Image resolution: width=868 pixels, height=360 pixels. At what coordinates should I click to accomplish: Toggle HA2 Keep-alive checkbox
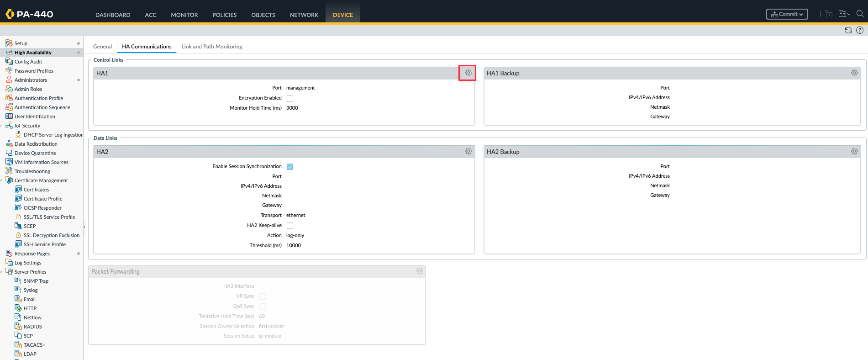click(290, 226)
